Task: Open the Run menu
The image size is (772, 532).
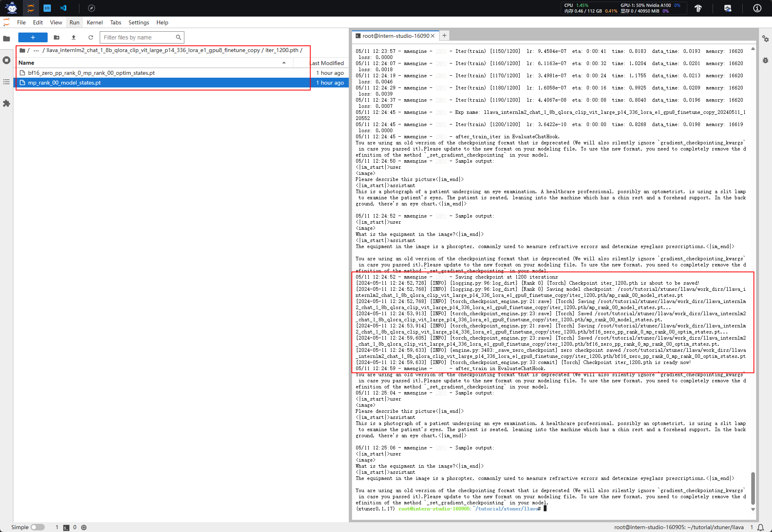Action: click(74, 22)
